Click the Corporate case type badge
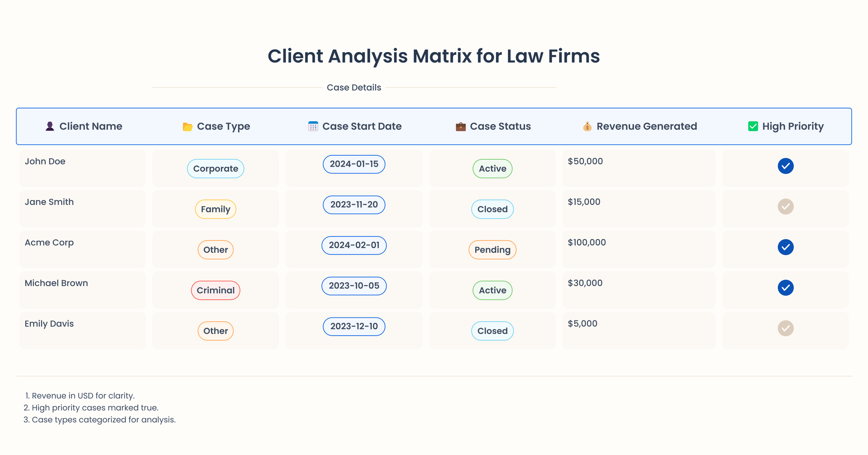This screenshot has width=868, height=455. (x=216, y=169)
